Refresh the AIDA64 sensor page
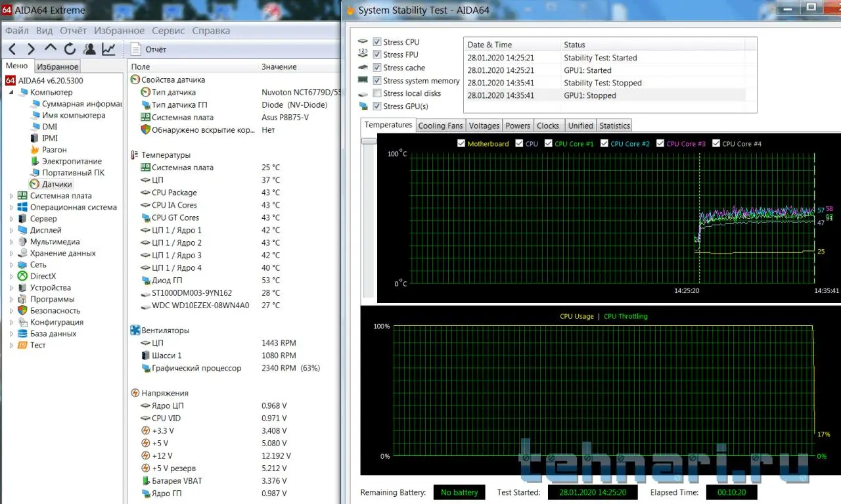The height and width of the screenshot is (504, 841). tap(70, 49)
